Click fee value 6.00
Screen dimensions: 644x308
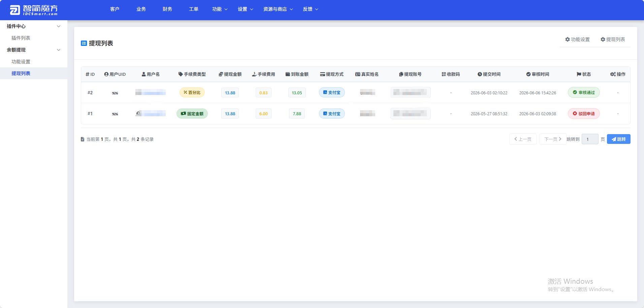263,114
